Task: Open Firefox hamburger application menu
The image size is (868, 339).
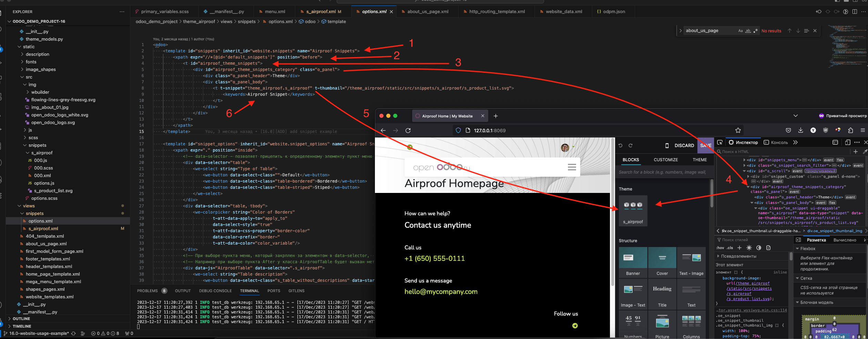Action: click(x=863, y=130)
